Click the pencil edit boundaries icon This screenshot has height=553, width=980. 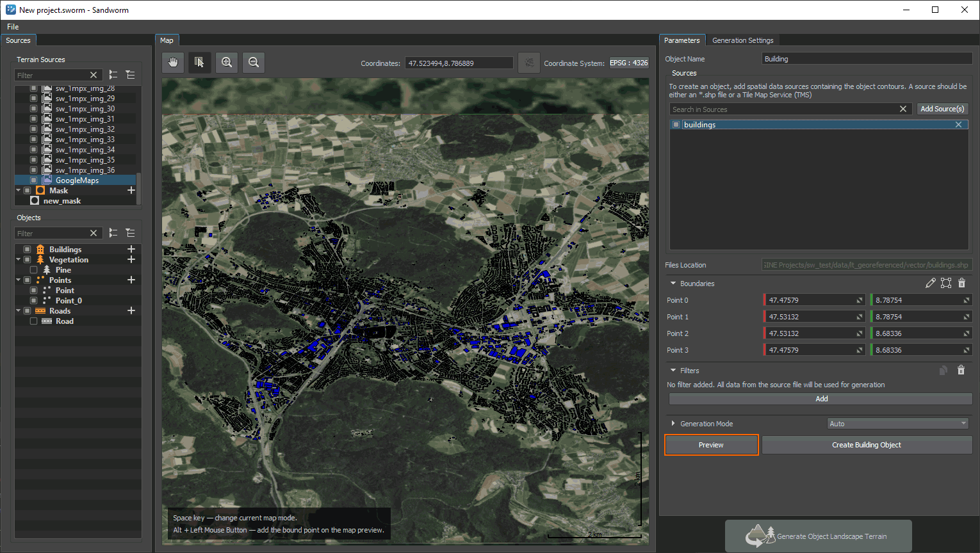[x=930, y=284]
